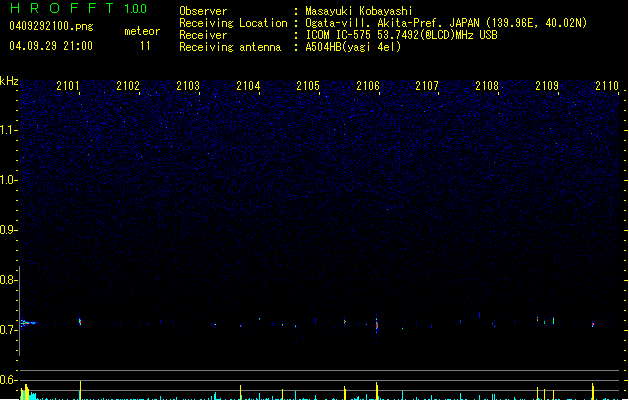This screenshot has height=400, width=629.
Task: Click the 2104 time axis label
Action: pos(248,86)
